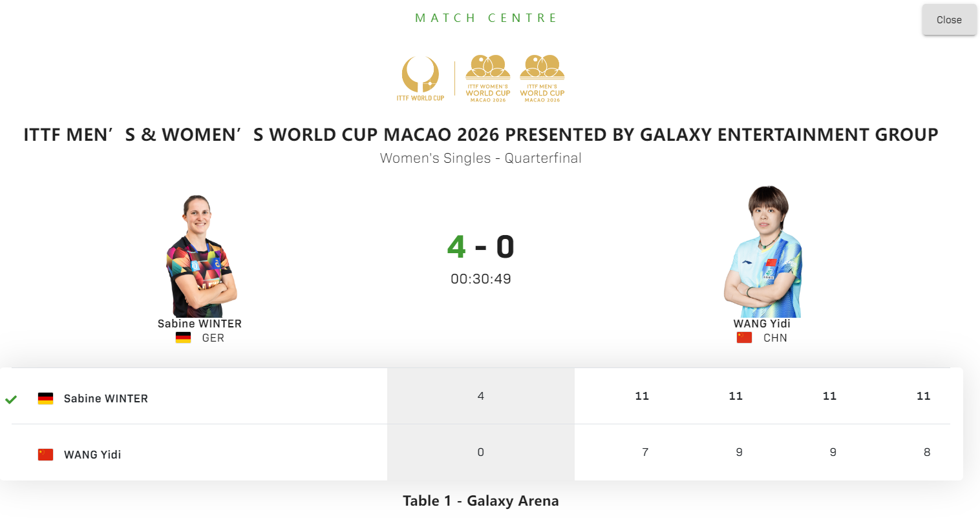This screenshot has width=980, height=527.
Task: Click the match duration 00:30:49
Action: click(480, 279)
